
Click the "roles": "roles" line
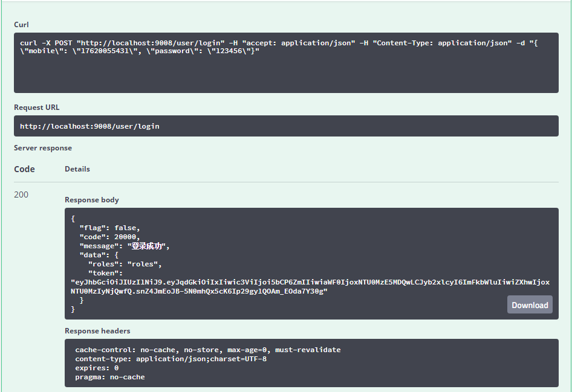click(125, 264)
